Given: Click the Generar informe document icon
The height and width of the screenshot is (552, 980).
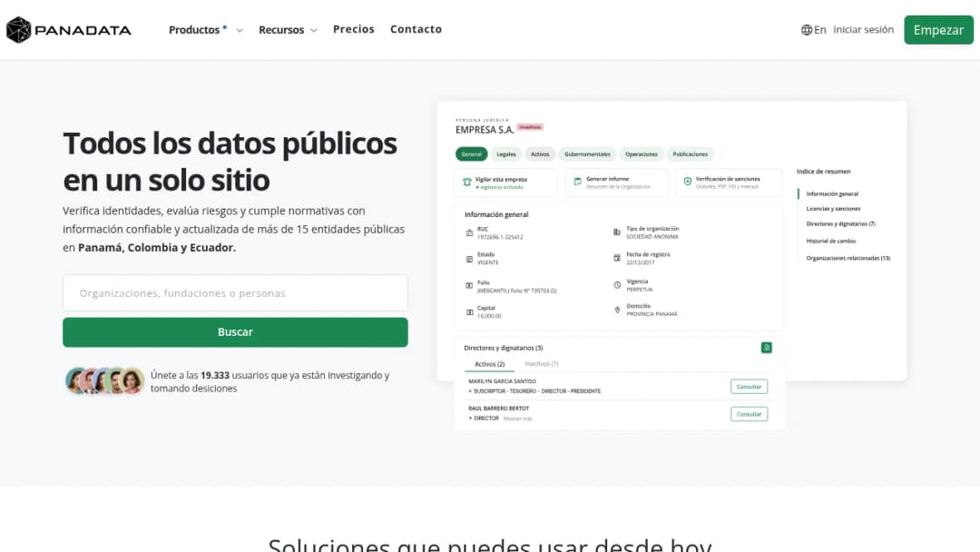Looking at the screenshot, I should tap(577, 182).
